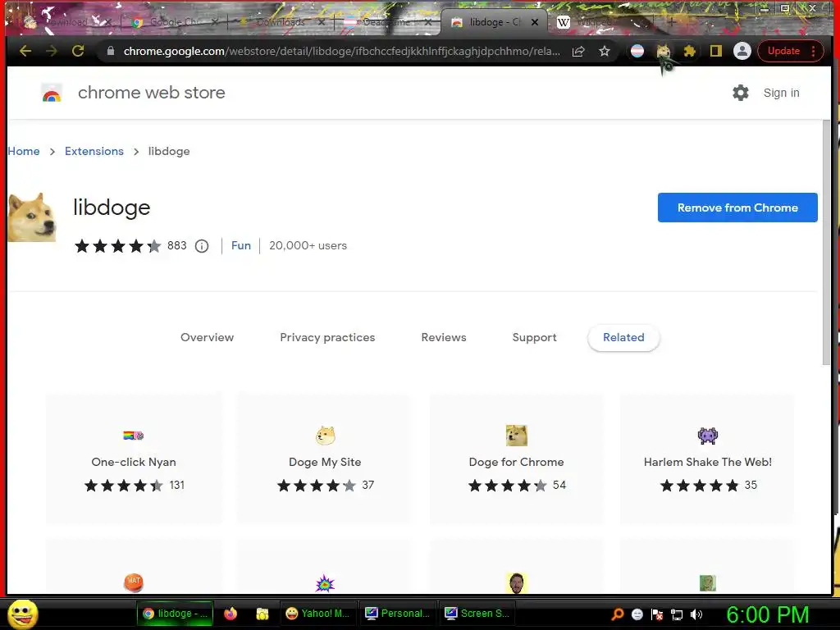The height and width of the screenshot is (630, 840).
Task: Click the Doge for Chrome icon
Action: [517, 436]
